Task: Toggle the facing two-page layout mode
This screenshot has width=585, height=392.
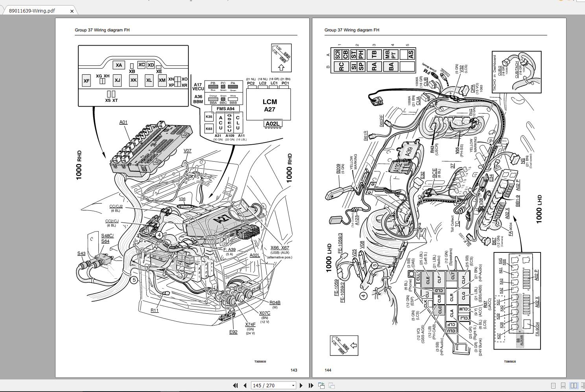Action: (574, 386)
